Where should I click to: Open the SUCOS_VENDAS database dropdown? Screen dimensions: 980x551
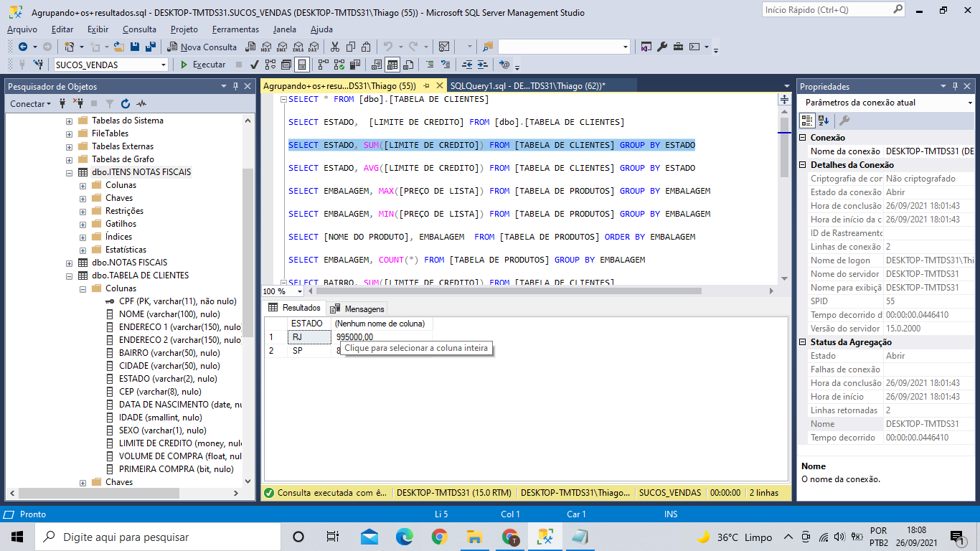pyautogui.click(x=164, y=65)
